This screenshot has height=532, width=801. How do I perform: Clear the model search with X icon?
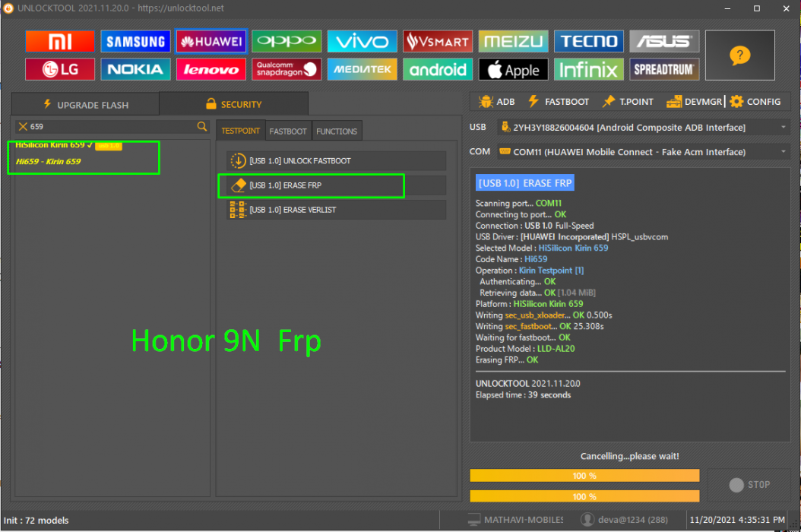(23, 126)
